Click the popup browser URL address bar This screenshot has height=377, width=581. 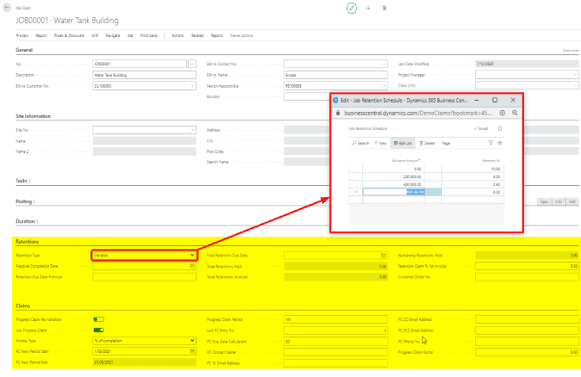418,113
